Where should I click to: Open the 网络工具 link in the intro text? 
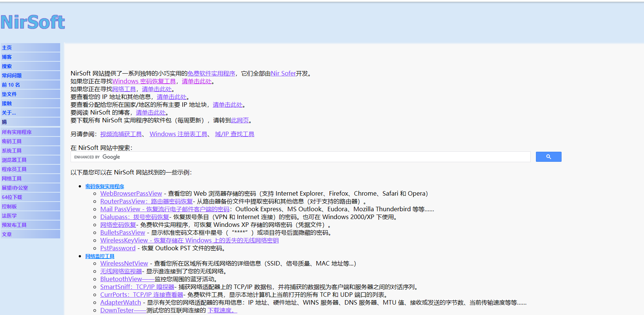click(124, 89)
